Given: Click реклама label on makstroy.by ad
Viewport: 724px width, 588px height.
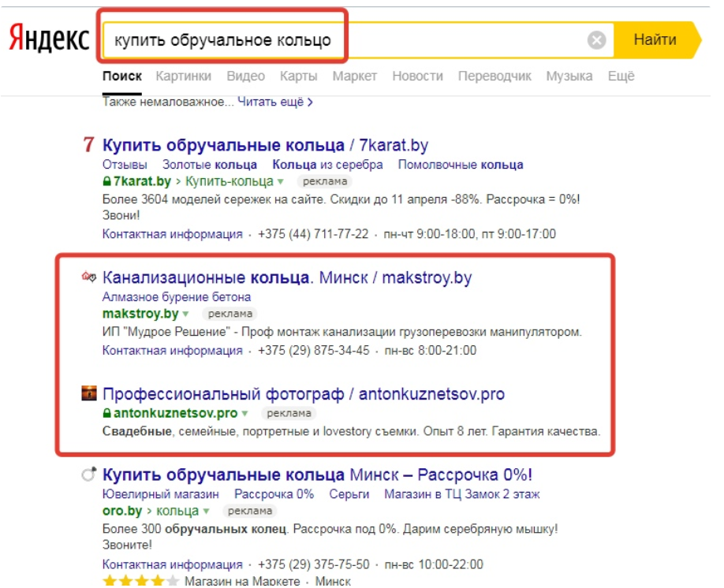Looking at the screenshot, I should click(x=230, y=314).
